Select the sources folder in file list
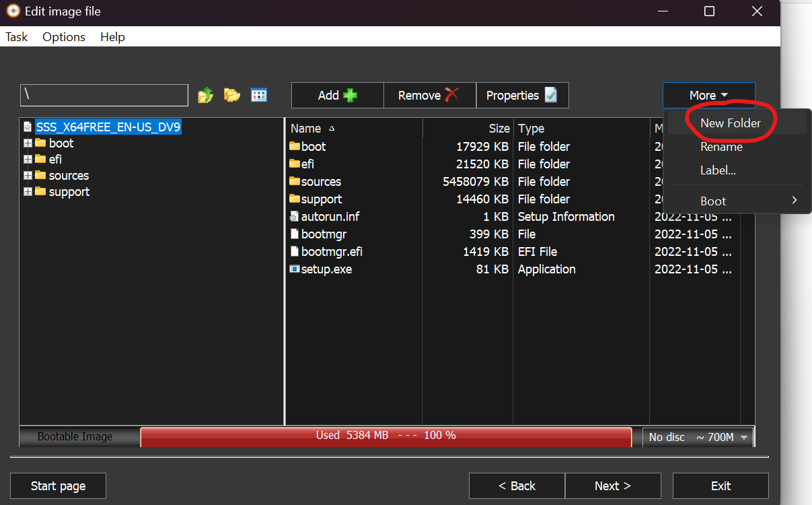 point(321,182)
